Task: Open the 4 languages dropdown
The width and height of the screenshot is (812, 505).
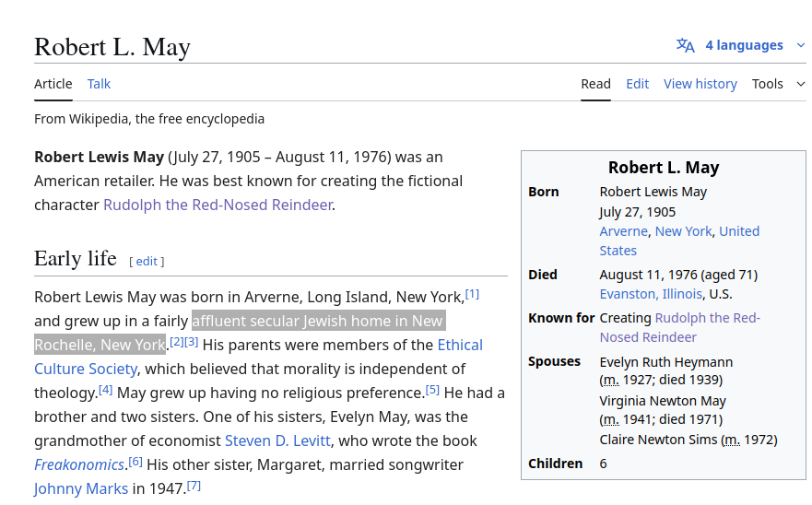Action: 744,45
